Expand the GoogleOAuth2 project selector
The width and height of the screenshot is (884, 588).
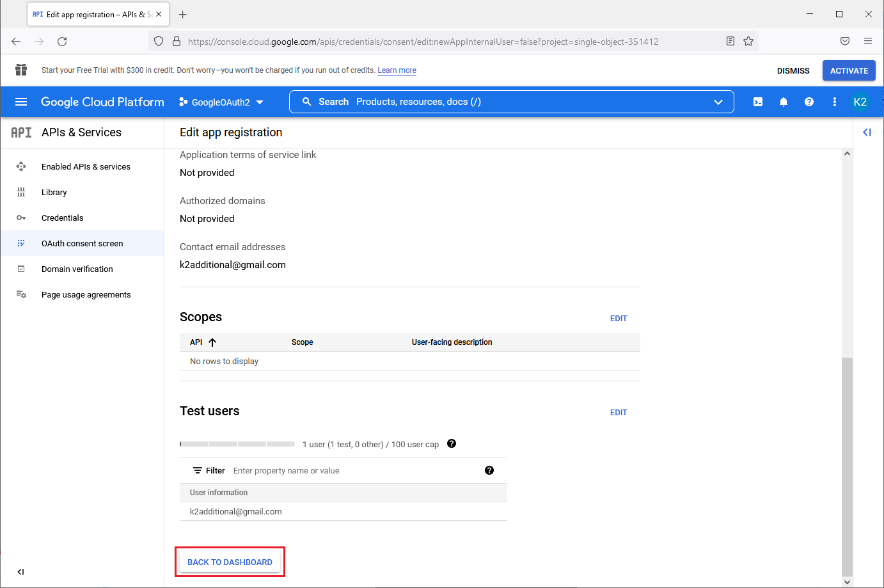(x=221, y=102)
